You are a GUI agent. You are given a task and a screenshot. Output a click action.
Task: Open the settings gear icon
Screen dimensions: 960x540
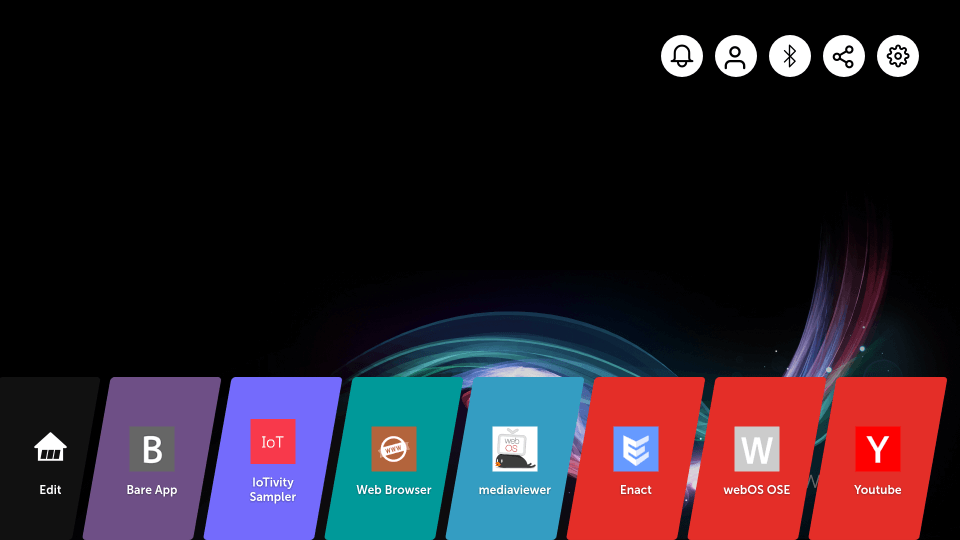[x=898, y=56]
